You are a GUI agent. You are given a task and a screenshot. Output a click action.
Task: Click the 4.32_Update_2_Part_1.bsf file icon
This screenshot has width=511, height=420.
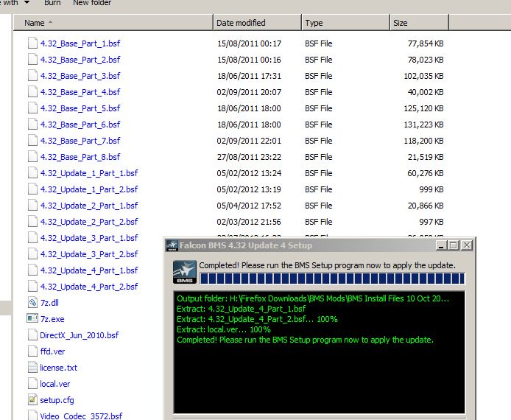click(32, 206)
